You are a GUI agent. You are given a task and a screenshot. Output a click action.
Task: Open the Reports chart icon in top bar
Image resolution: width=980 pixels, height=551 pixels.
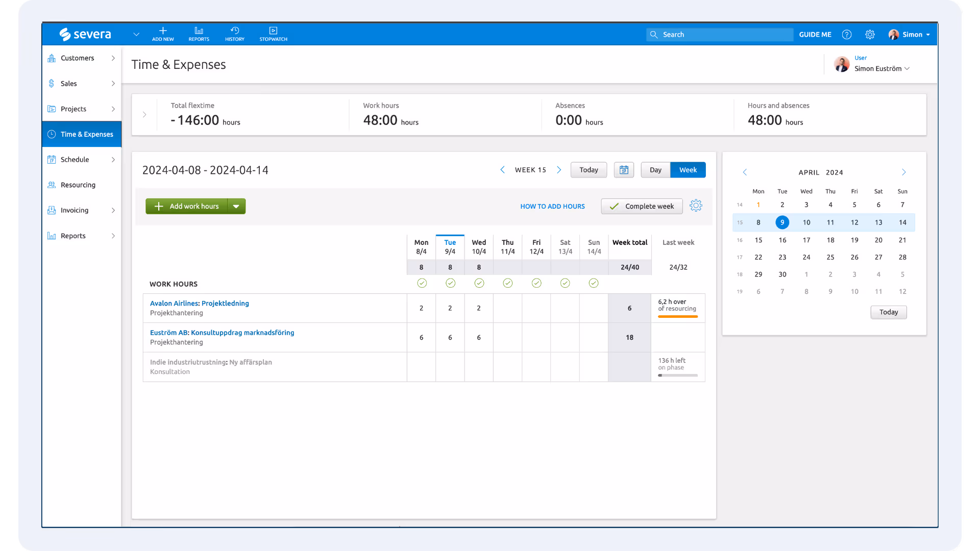pos(199,31)
